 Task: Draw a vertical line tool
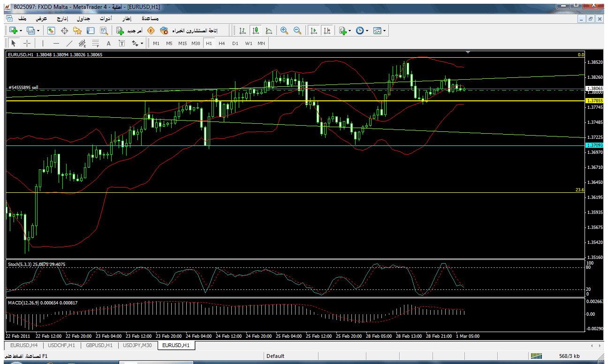pyautogui.click(x=43, y=43)
